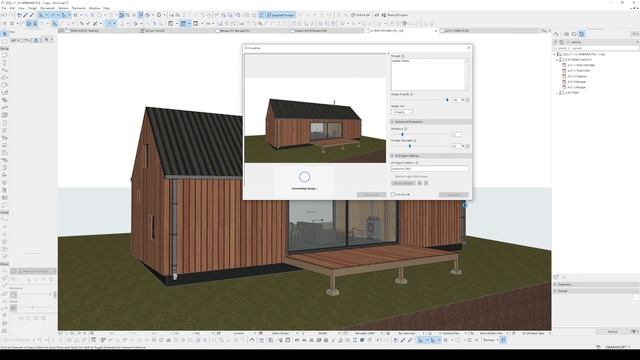Viewport: 640px width, 360px height.
Task: Expand the last collapsed subset in Navigator tree
Action: [x=558, y=93]
